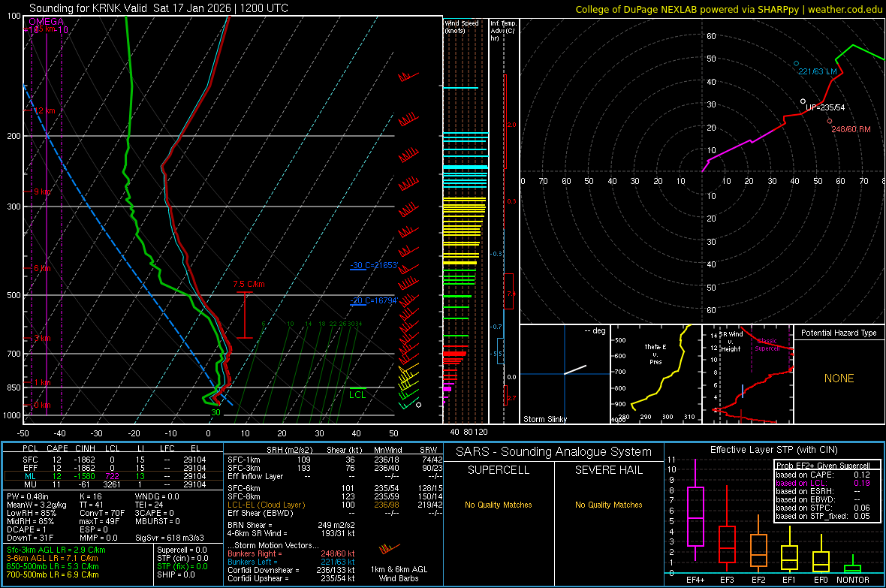Click the 3-6km AGL LR = 7.1 C/km line
886x588 pixels.
[52, 558]
